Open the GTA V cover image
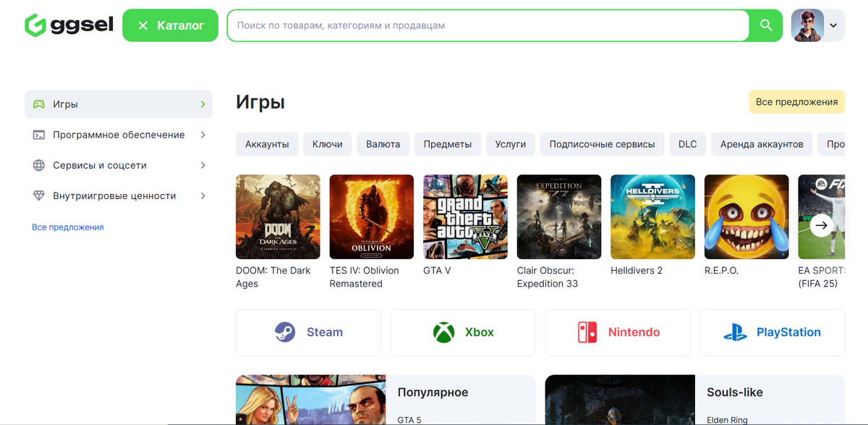Viewport: 868px width, 425px height. 465,216
